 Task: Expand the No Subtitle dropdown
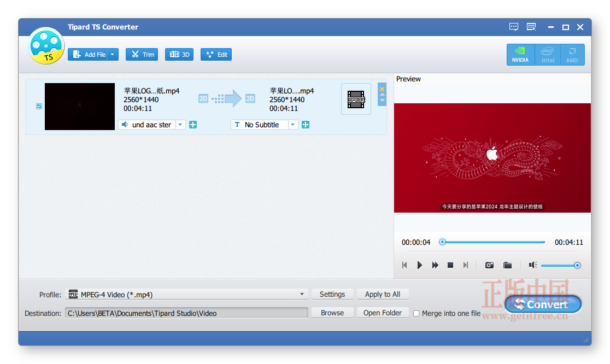(x=293, y=125)
